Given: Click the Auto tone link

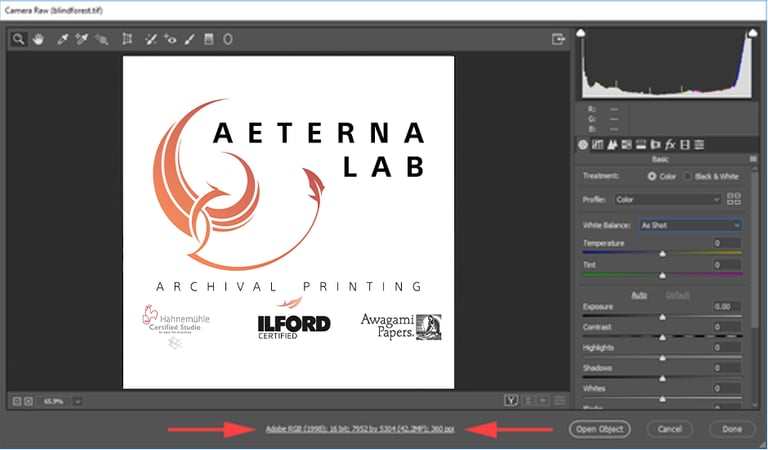Looking at the screenshot, I should [639, 295].
